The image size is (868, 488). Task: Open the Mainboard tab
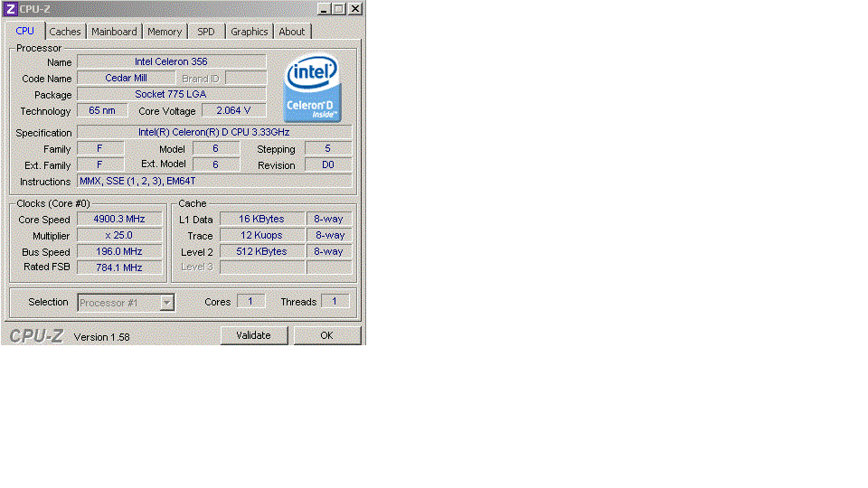click(114, 32)
